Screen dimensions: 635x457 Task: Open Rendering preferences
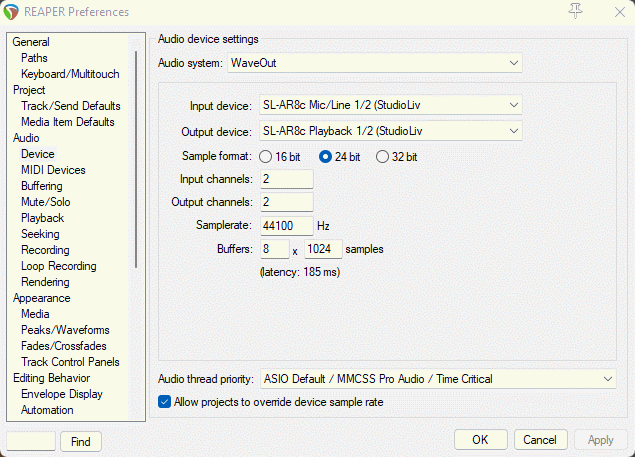(45, 282)
